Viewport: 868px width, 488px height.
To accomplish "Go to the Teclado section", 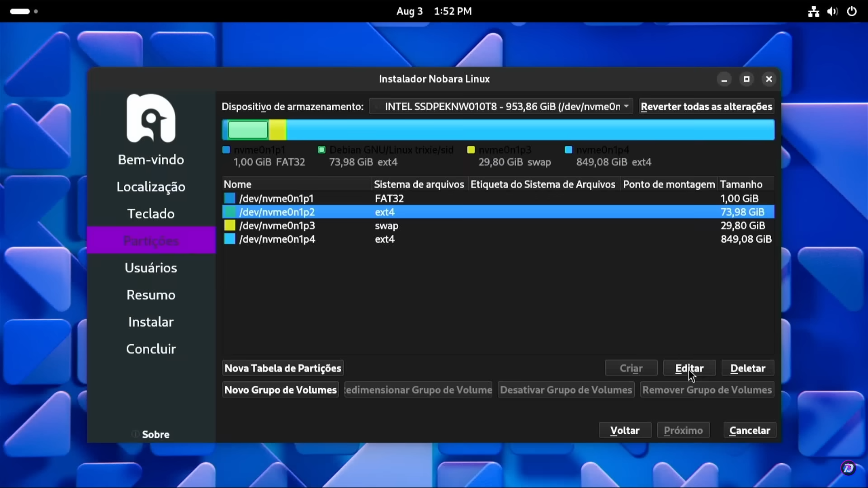I will [x=151, y=213].
